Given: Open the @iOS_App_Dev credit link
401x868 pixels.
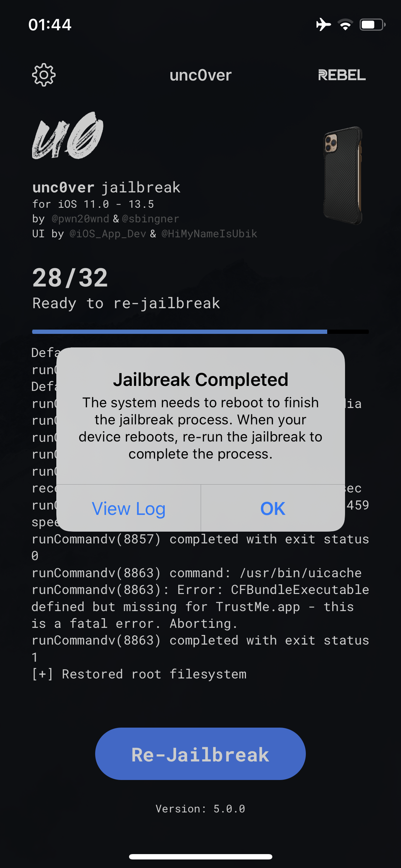Looking at the screenshot, I should 108,234.
